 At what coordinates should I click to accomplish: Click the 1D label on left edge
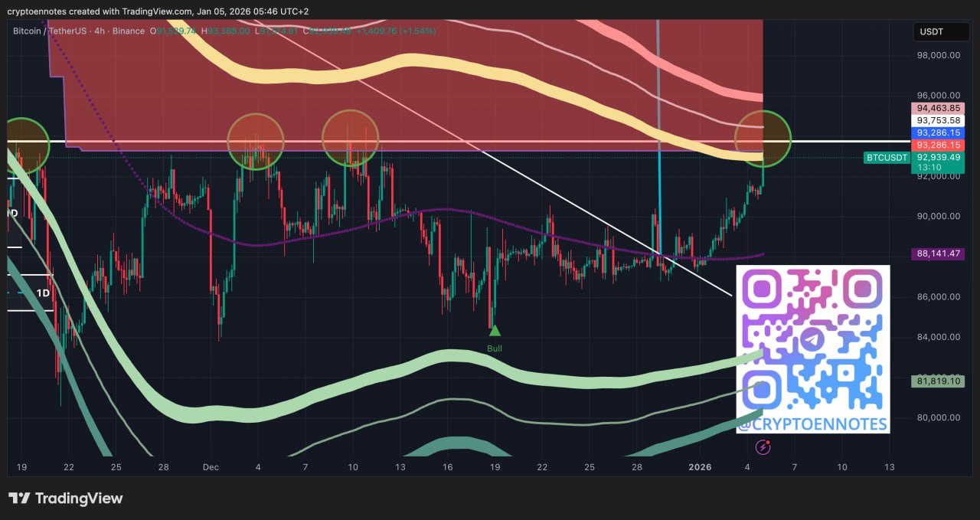[44, 293]
